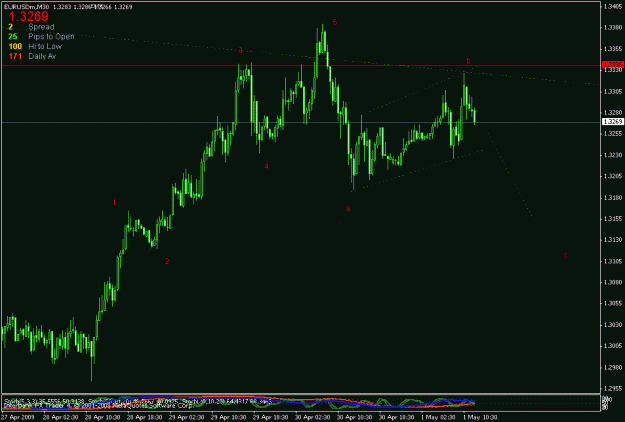
Task: Click the 1.3180 price axis label
Action: click(x=613, y=198)
